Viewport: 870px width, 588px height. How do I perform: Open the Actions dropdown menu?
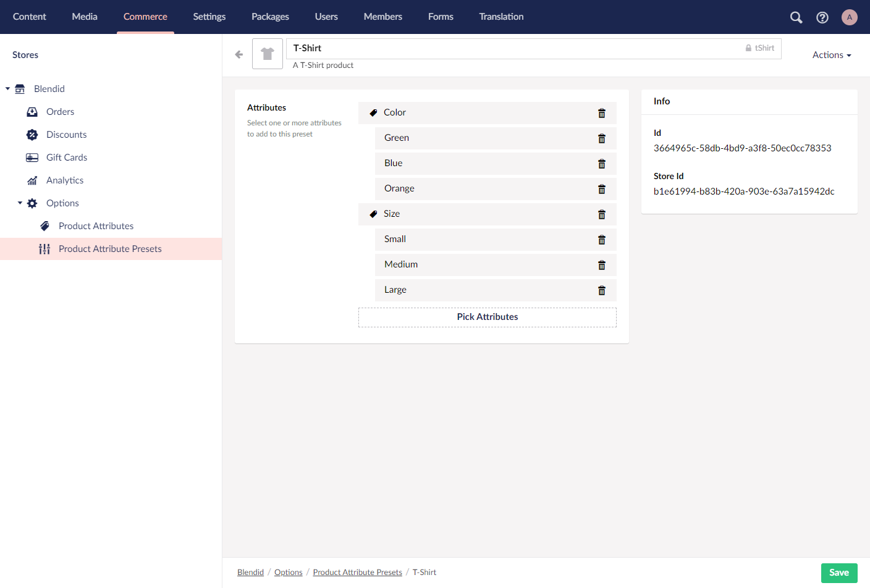[831, 55]
